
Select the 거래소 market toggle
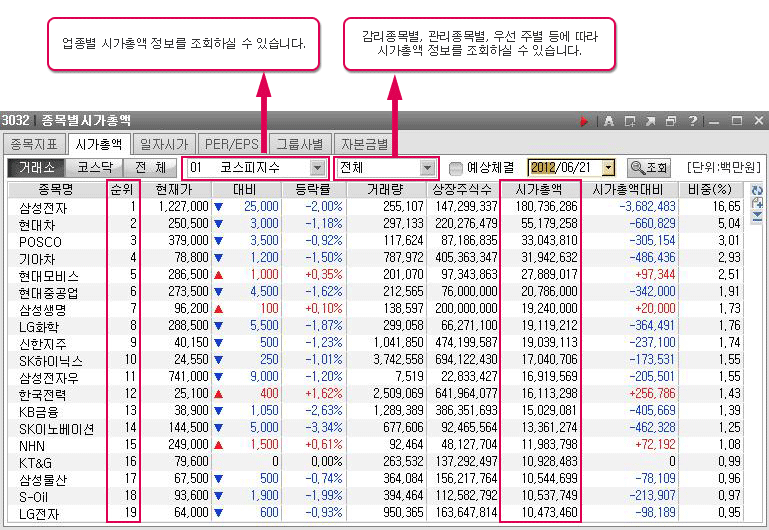point(36,168)
